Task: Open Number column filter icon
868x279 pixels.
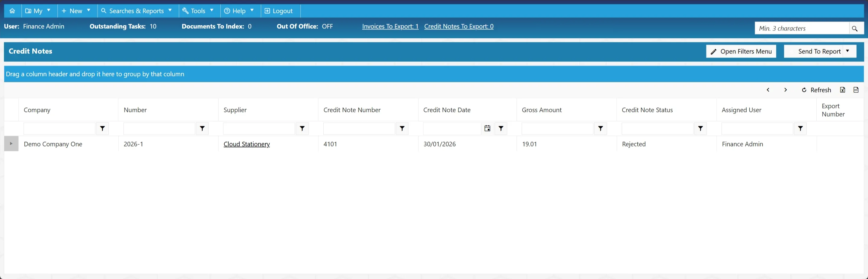Action: [x=202, y=128]
